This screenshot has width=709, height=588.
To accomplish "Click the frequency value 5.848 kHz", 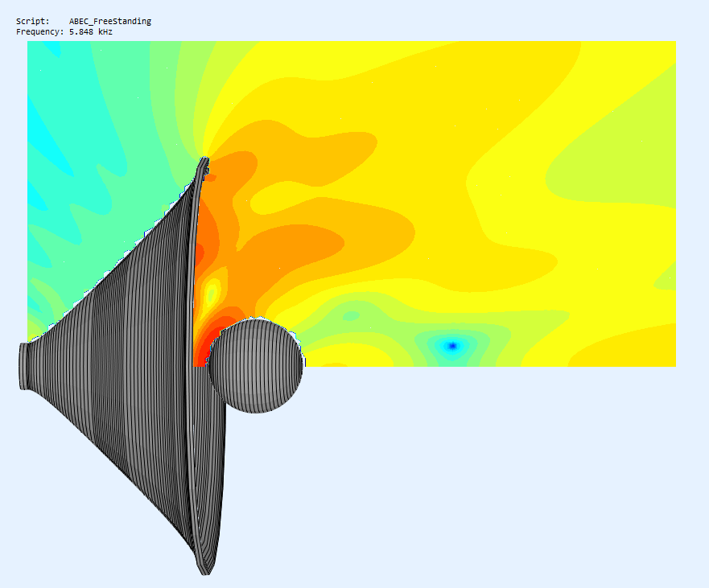I will (x=90, y=32).
